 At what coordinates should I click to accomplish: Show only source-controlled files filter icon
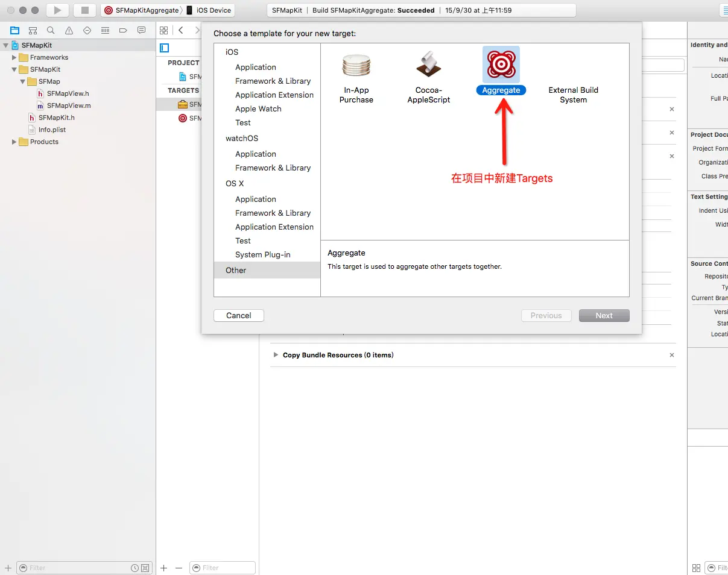(145, 568)
